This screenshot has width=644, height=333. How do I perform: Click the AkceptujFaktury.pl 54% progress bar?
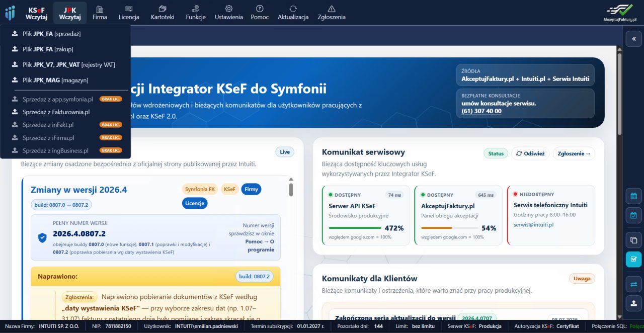[449, 228]
